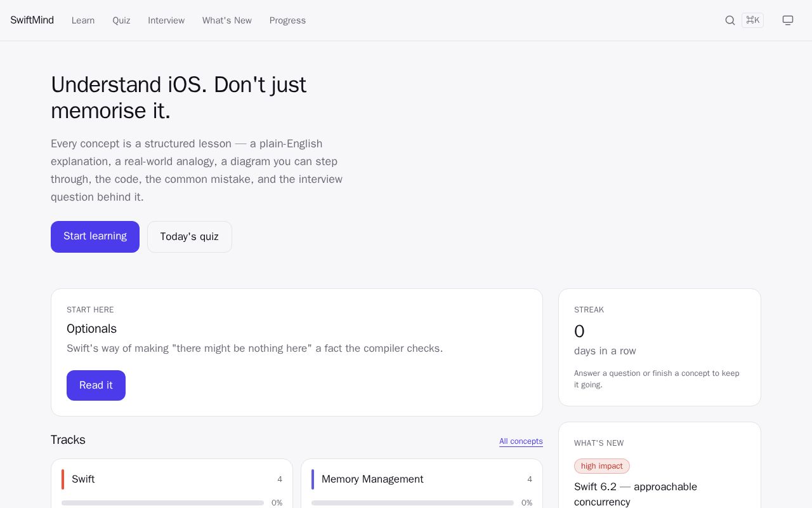Click Swift track 0% value

point(277,503)
